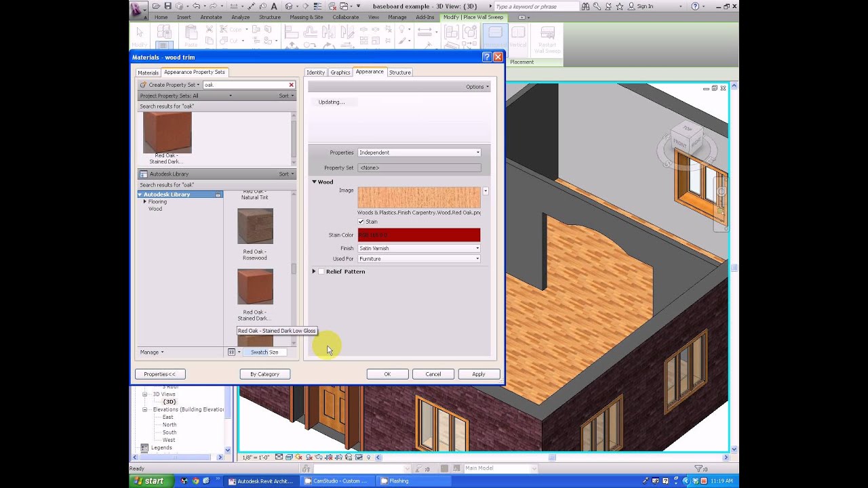Click the Save icon in quick access toolbar
Image resolution: width=868 pixels, height=488 pixels.
167,6
